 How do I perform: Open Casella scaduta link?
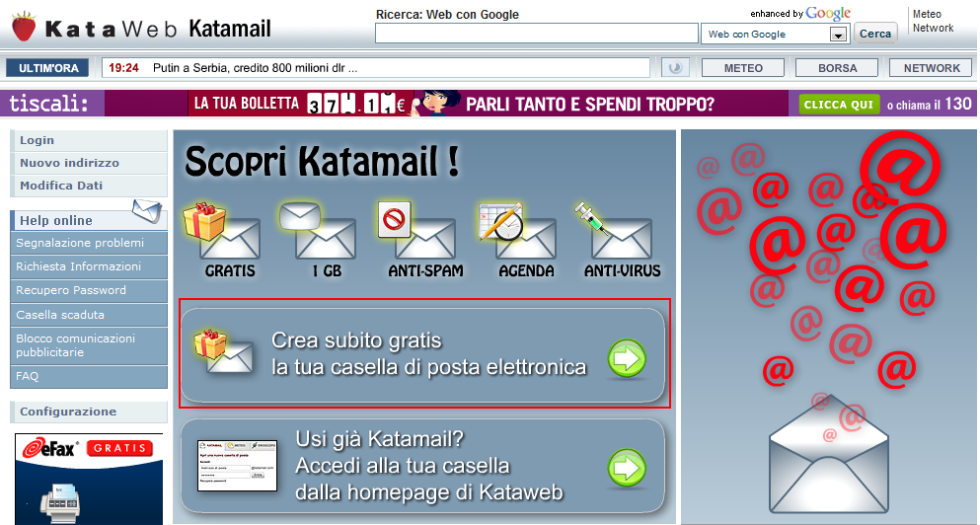pyautogui.click(x=89, y=315)
